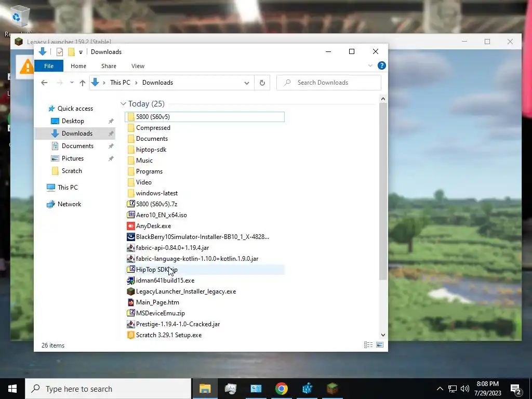Image resolution: width=532 pixels, height=399 pixels.
Task: Open the Share ribbon tab
Action: (109, 66)
